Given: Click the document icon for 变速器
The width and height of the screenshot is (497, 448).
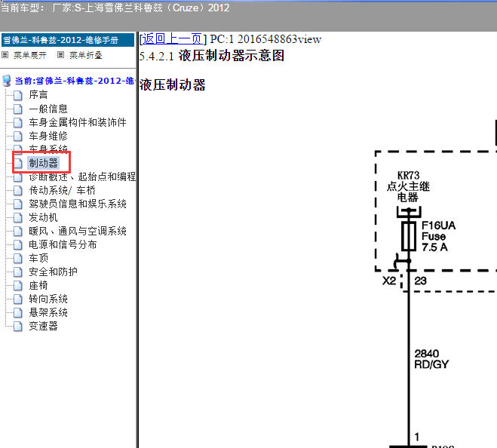Looking at the screenshot, I should pos(18,326).
